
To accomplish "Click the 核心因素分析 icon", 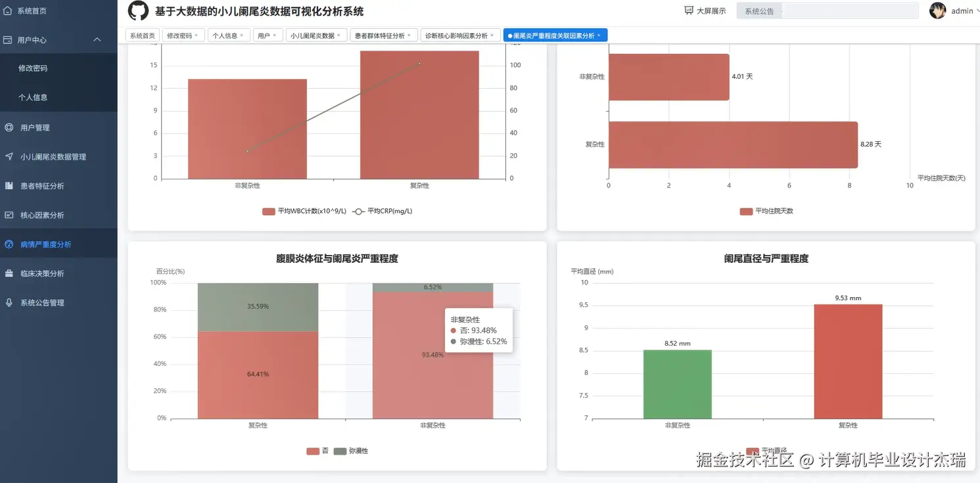I will tap(9, 215).
